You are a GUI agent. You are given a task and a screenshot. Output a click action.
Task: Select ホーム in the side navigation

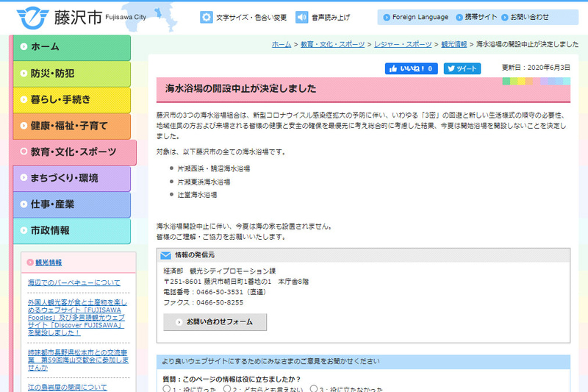click(x=71, y=48)
